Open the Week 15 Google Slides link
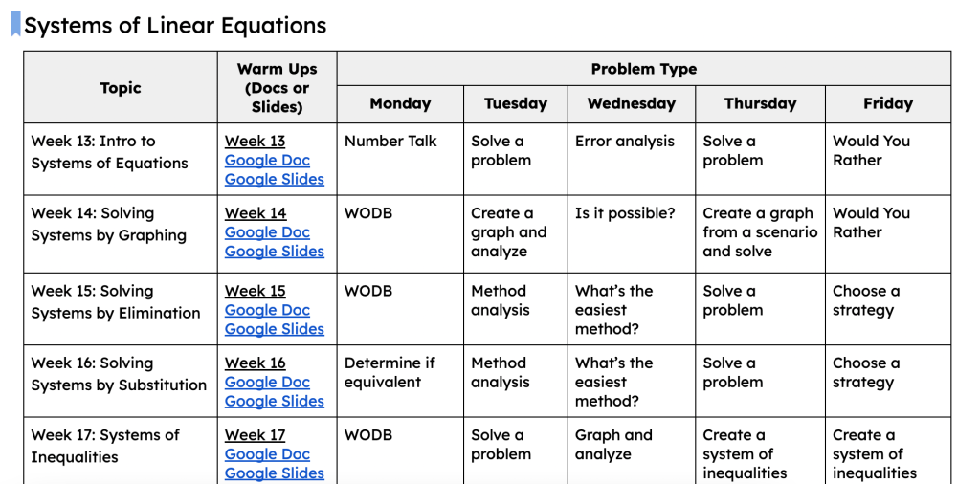980x484 pixels. pyautogui.click(x=274, y=329)
